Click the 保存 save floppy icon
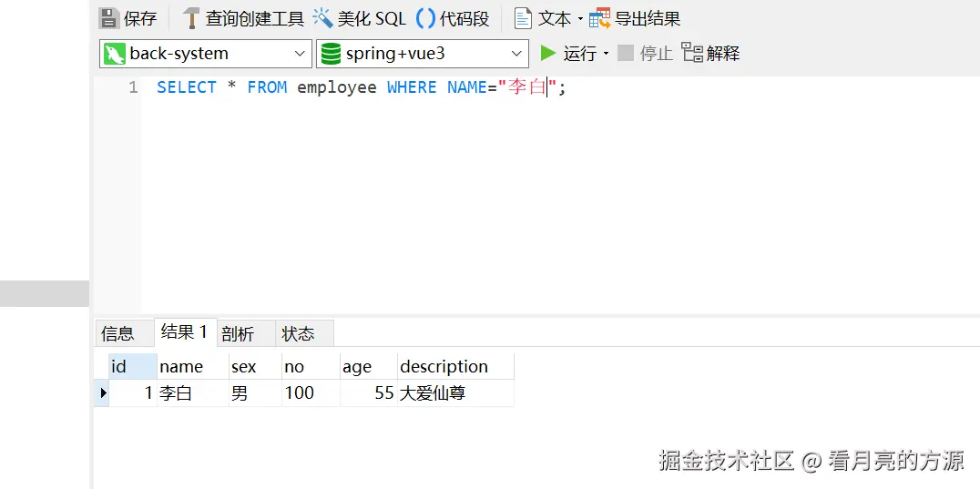The image size is (980, 489). [108, 18]
